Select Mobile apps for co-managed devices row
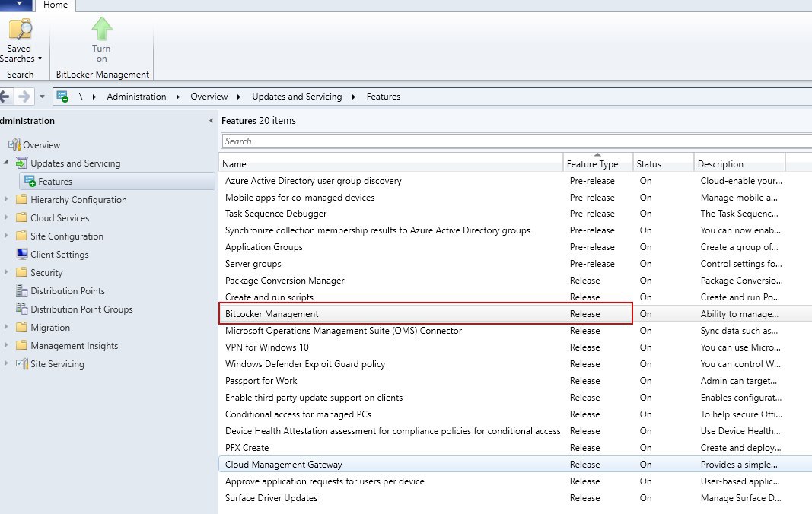Screen dimensions: 812x514 (x=515, y=197)
